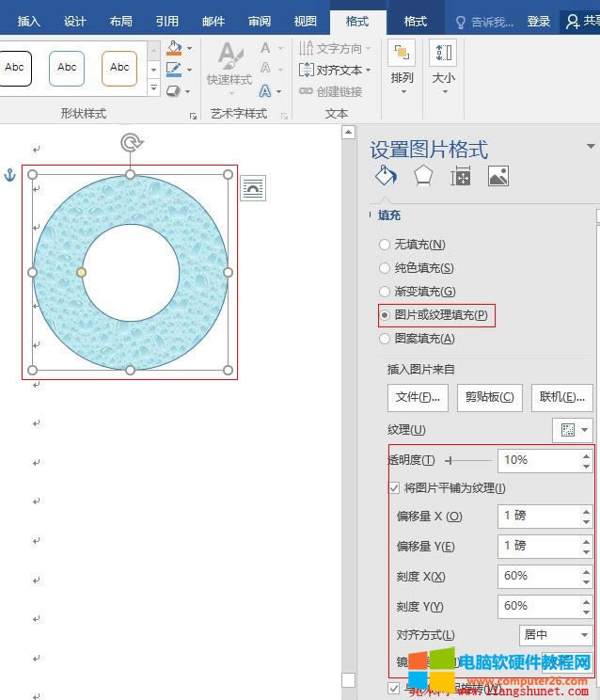Image resolution: width=600 pixels, height=700 pixels.
Task: Select the Effects pentagon tab icon
Action: click(x=423, y=176)
